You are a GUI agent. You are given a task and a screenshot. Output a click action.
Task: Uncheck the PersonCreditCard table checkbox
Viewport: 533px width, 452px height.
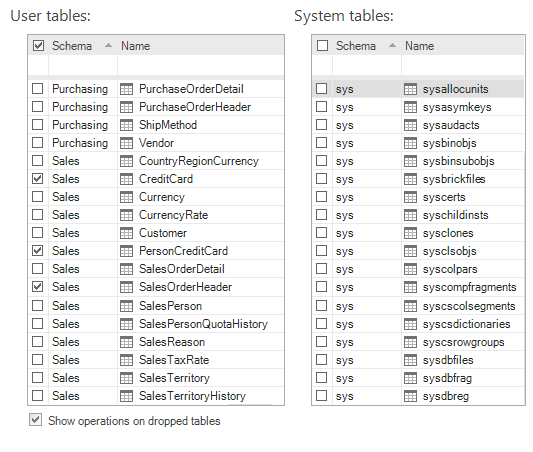(37, 251)
